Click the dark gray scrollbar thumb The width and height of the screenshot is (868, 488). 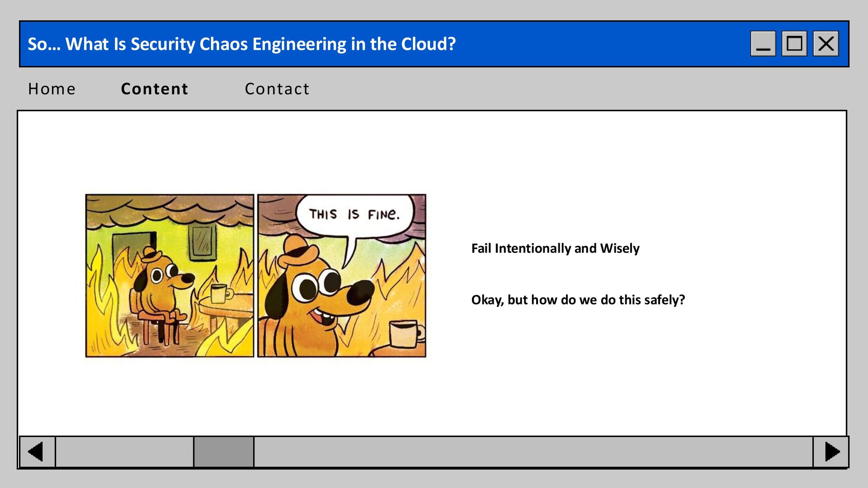tap(224, 452)
